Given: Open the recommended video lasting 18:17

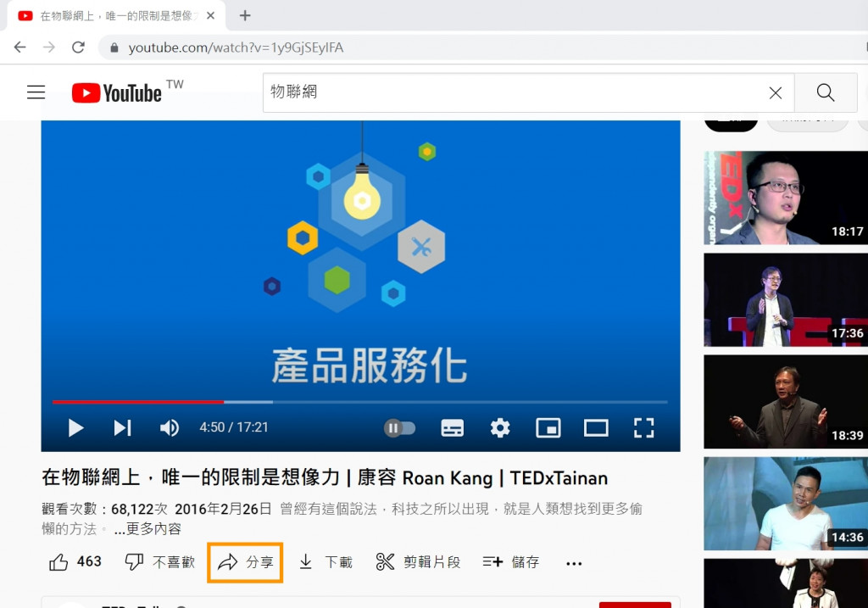Looking at the screenshot, I should (x=786, y=198).
